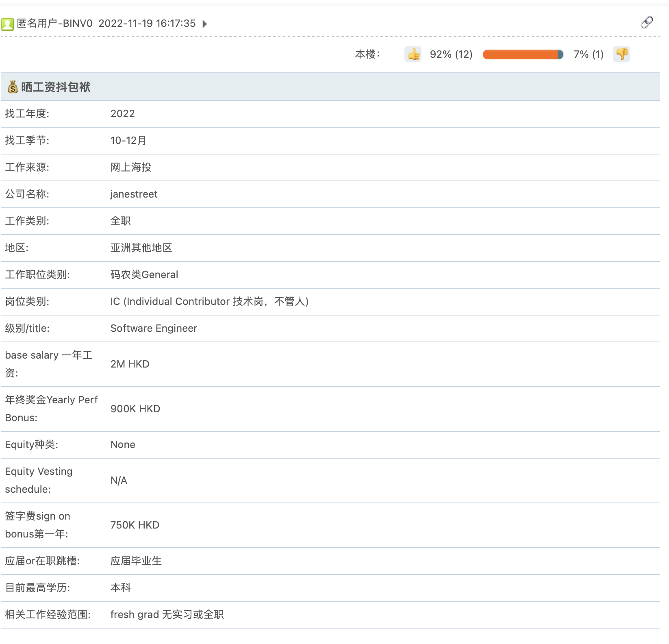The width and height of the screenshot is (669, 644).
Task: Click the 网上海投 job source value
Action: [x=131, y=167]
